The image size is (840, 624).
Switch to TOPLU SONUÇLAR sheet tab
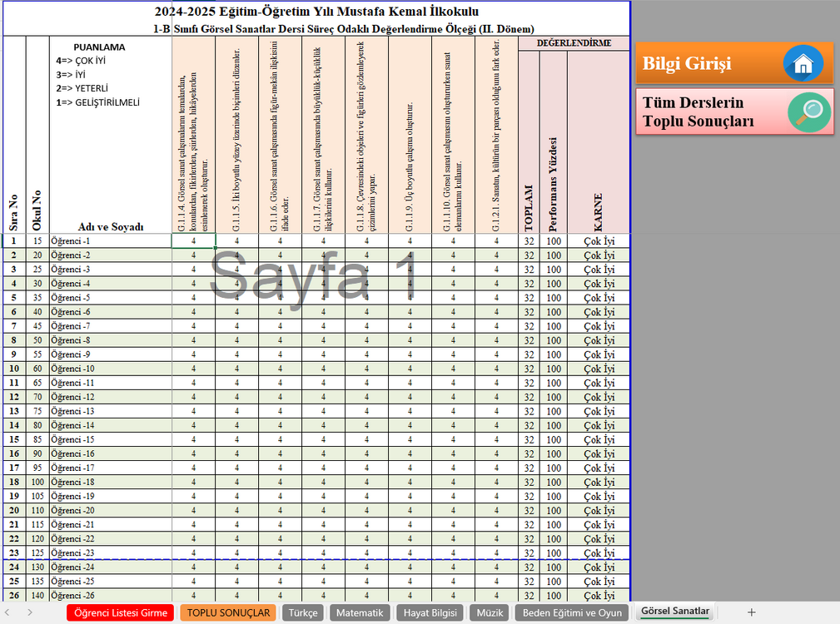228,612
